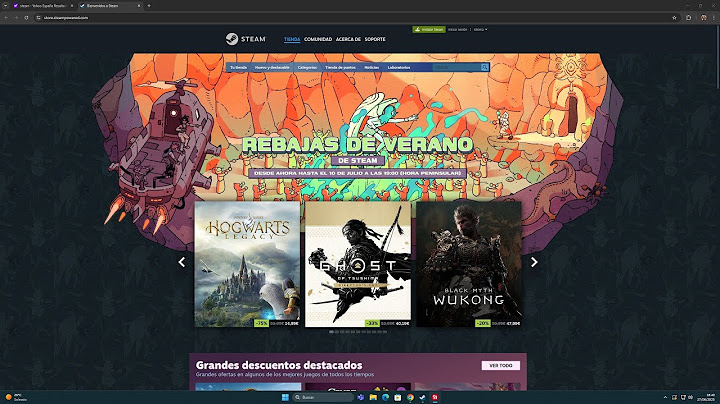Image resolution: width=720 pixels, height=404 pixels.
Task: Open the red app icon on the taskbar
Action: (x=435, y=397)
